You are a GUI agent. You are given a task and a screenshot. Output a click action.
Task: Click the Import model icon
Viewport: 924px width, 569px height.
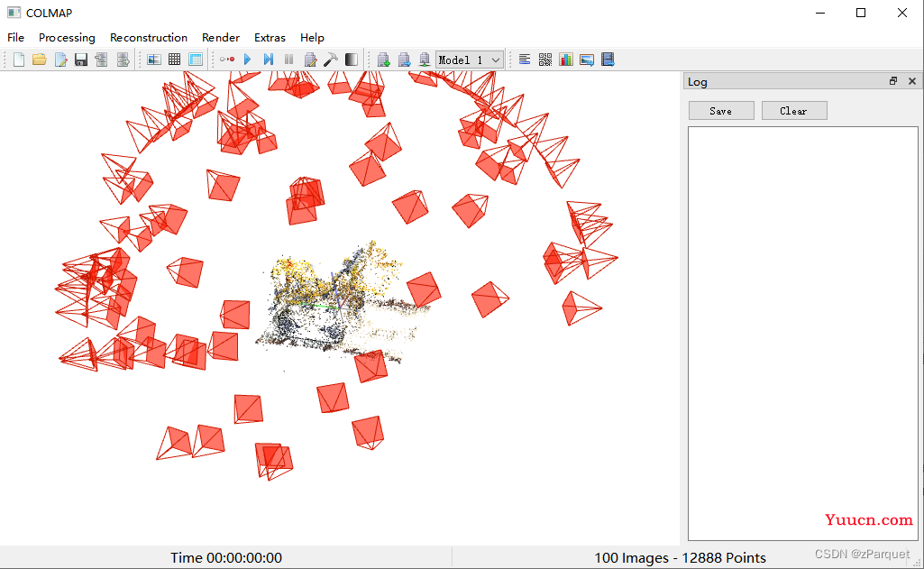[x=101, y=60]
